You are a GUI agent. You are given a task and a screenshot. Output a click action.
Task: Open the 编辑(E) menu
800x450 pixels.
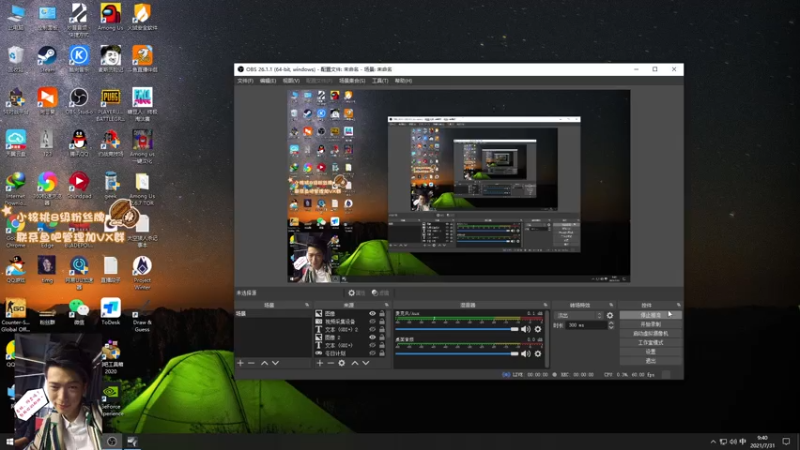(x=268, y=81)
